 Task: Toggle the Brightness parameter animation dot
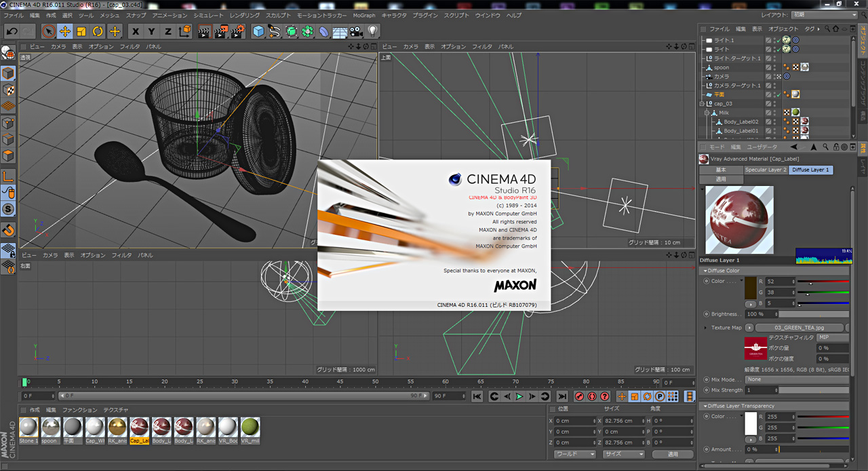point(707,314)
